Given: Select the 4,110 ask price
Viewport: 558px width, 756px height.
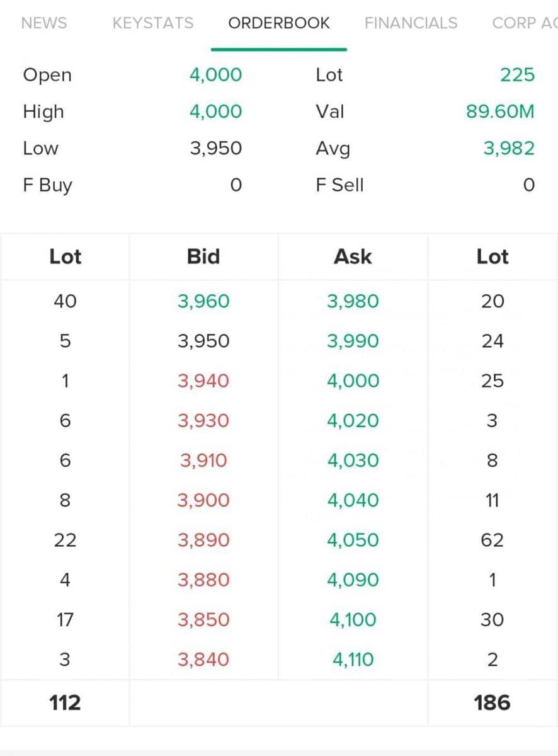Looking at the screenshot, I should [353, 660].
